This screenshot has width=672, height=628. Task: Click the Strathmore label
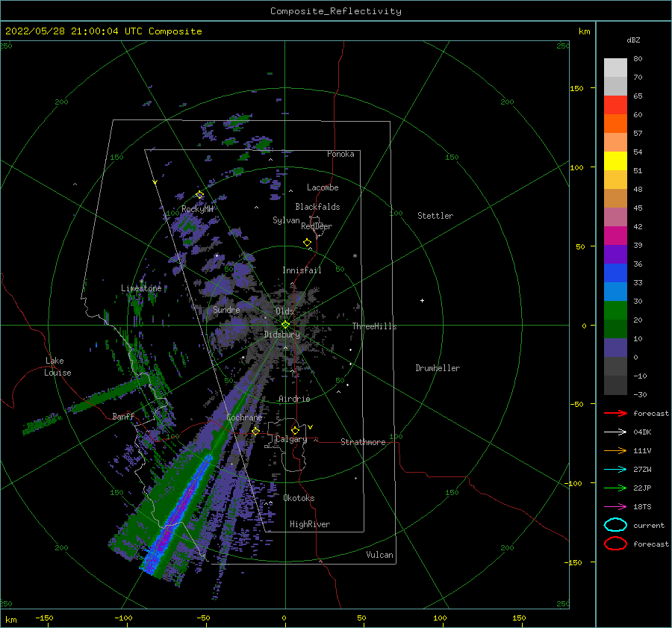(363, 442)
